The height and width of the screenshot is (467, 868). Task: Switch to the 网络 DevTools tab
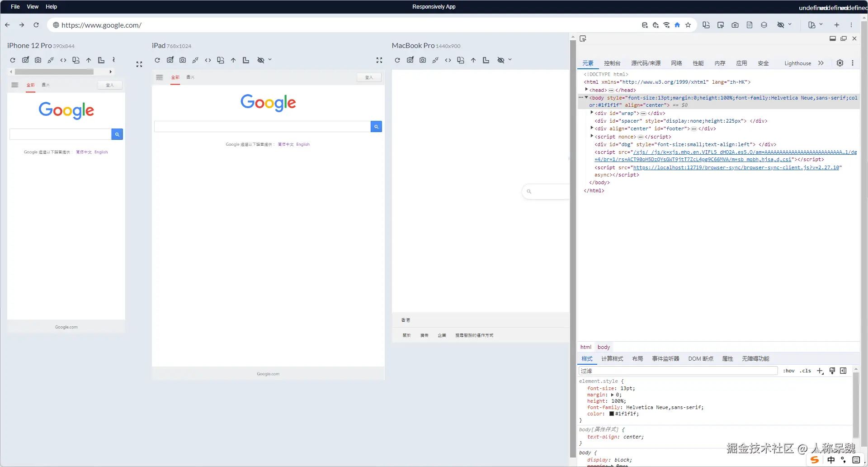tap(676, 63)
